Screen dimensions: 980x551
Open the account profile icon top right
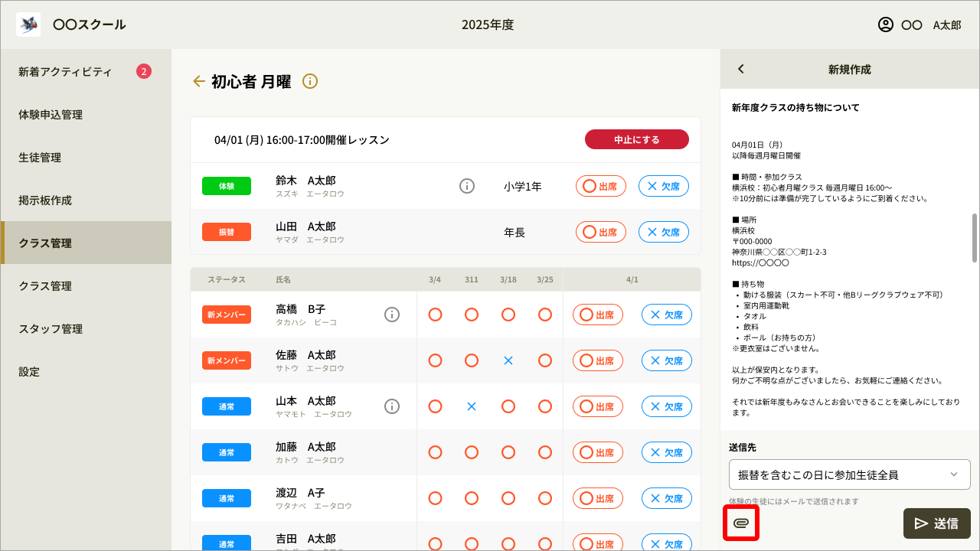point(884,24)
